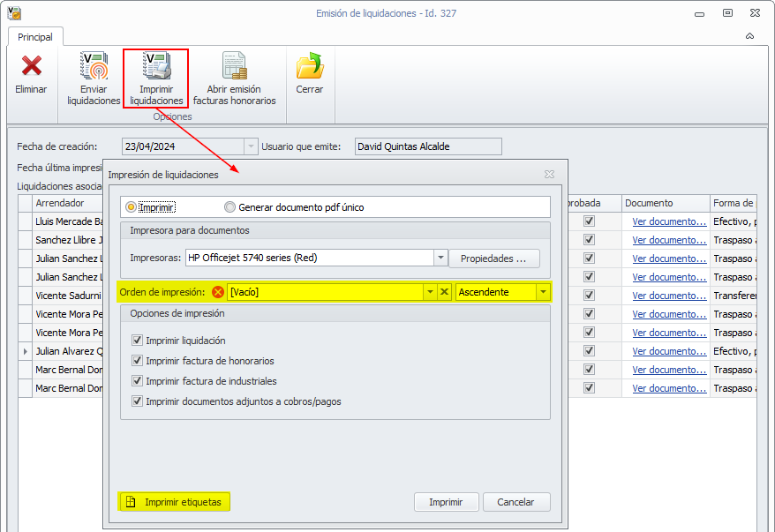Select the Lluis Mercade row
Screen dimensions: 775x532
pos(69,221)
